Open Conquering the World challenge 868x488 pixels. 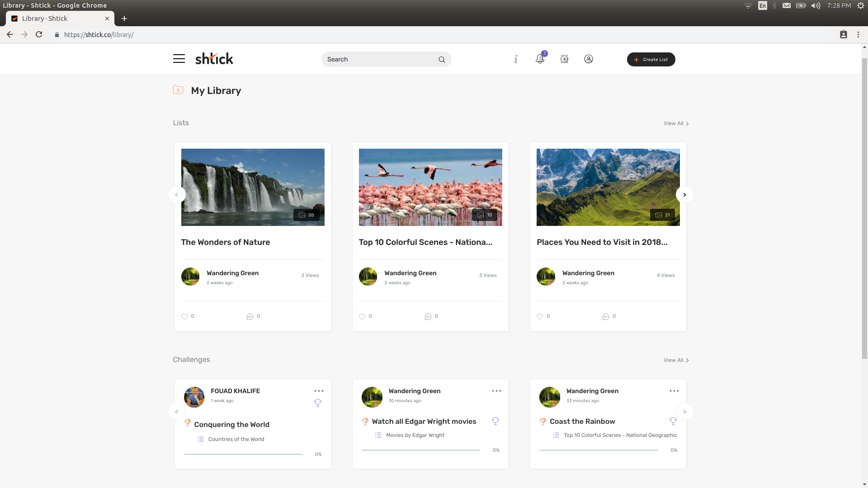click(231, 424)
